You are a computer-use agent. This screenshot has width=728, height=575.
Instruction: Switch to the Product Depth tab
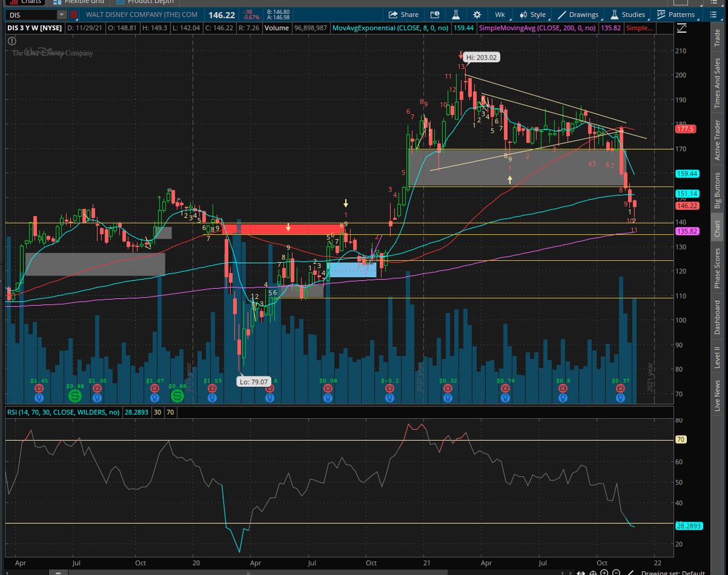tap(144, 2)
